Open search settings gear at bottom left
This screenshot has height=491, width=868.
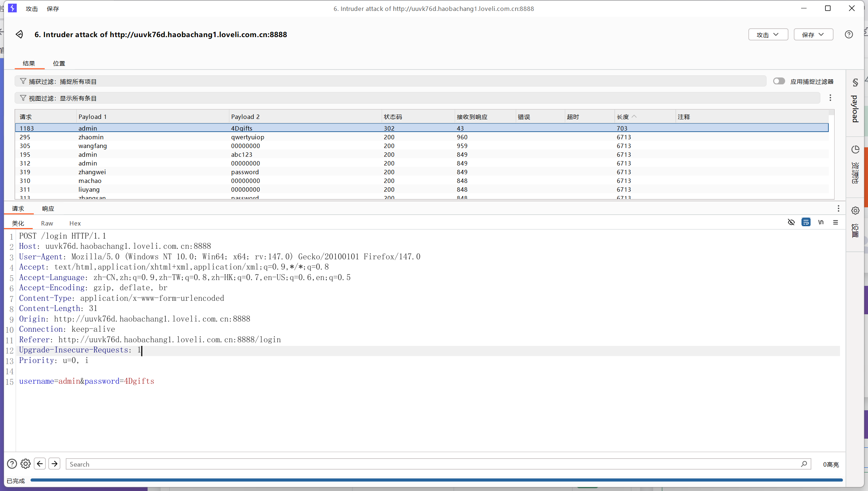click(25, 464)
